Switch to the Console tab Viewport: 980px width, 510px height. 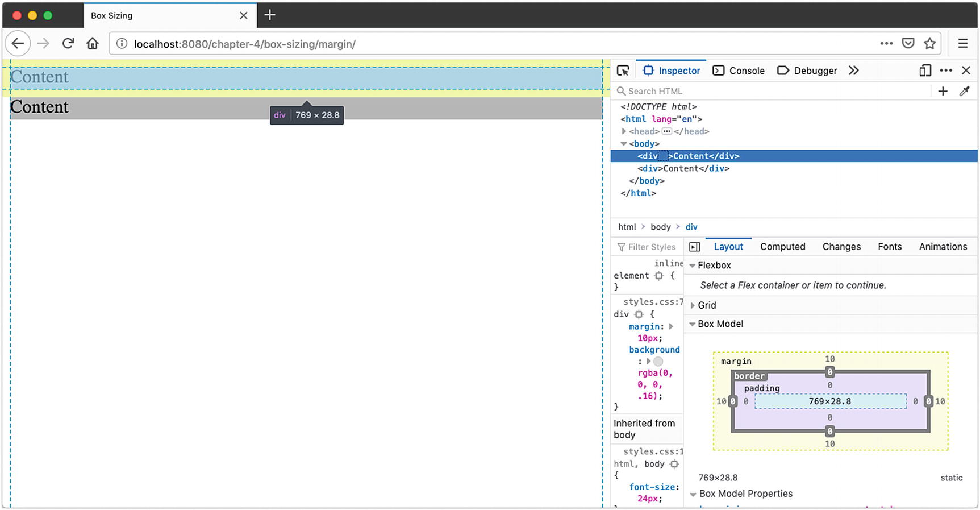coord(739,71)
